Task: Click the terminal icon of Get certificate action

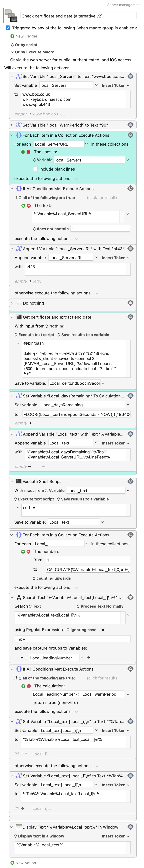Action: [x=19, y=317]
